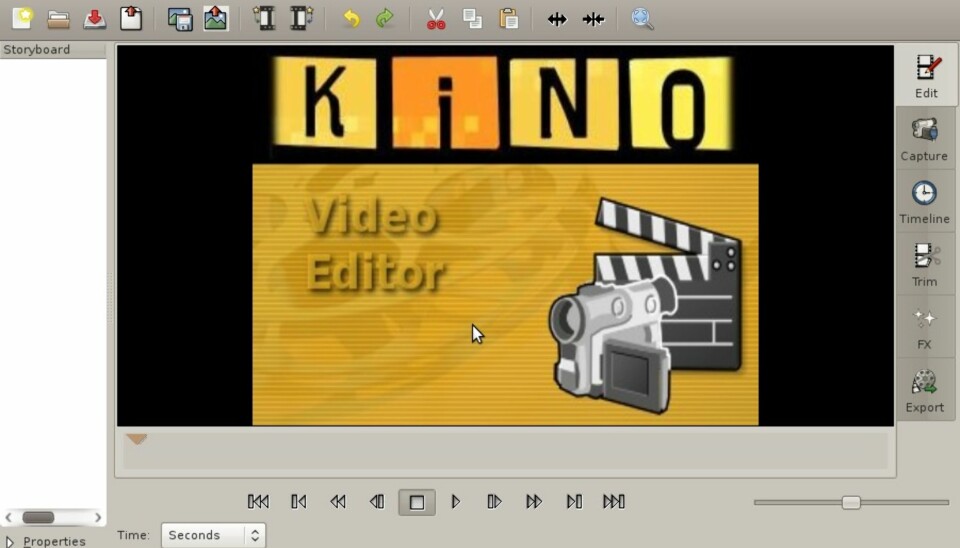The image size is (960, 548).
Task: Switch to the Edit mode tab
Action: tap(926, 75)
